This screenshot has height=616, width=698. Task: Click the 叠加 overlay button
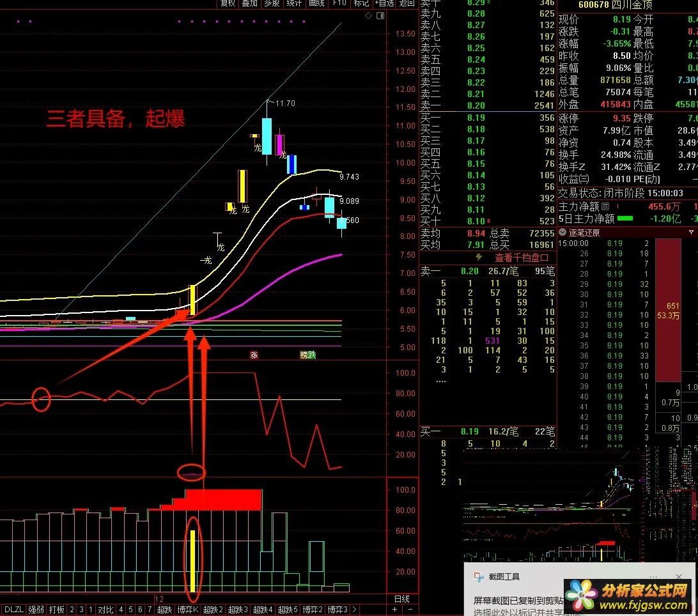[x=250, y=4]
